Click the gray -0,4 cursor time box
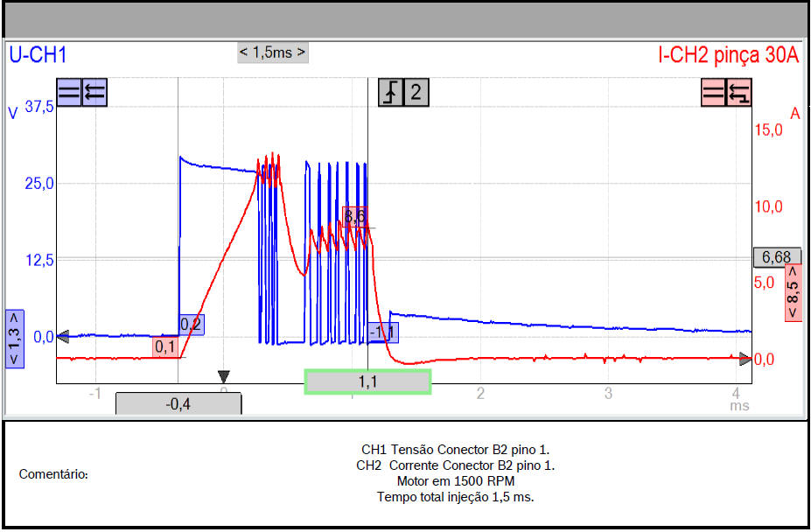 (178, 403)
